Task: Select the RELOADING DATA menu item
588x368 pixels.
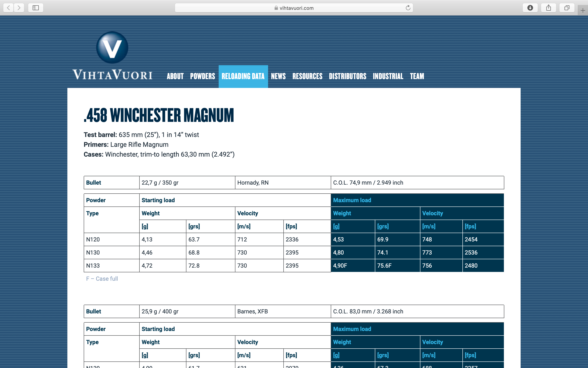Action: pyautogui.click(x=243, y=76)
